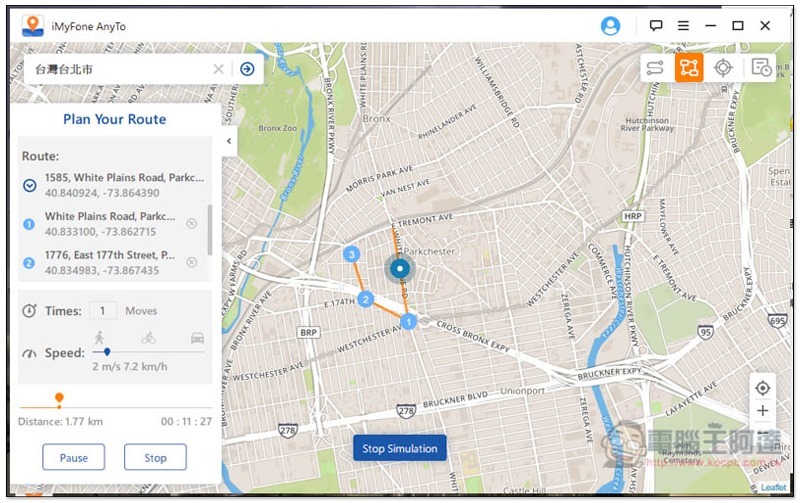
Task: Maximize the AnyTo window
Action: 738,26
